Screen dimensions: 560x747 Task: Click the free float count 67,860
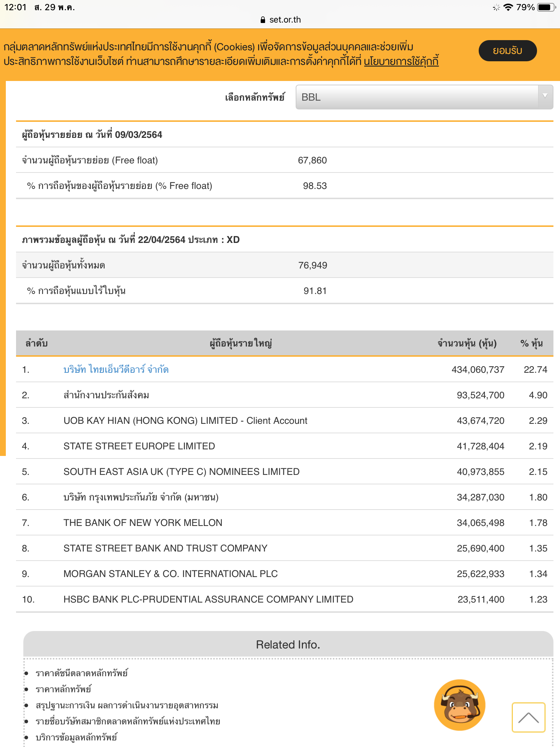[x=312, y=160]
